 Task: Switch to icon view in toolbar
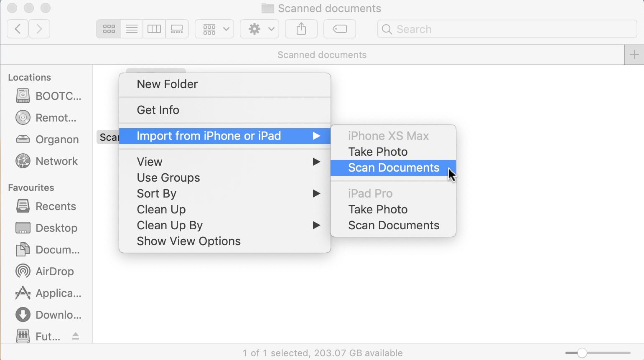(109, 29)
